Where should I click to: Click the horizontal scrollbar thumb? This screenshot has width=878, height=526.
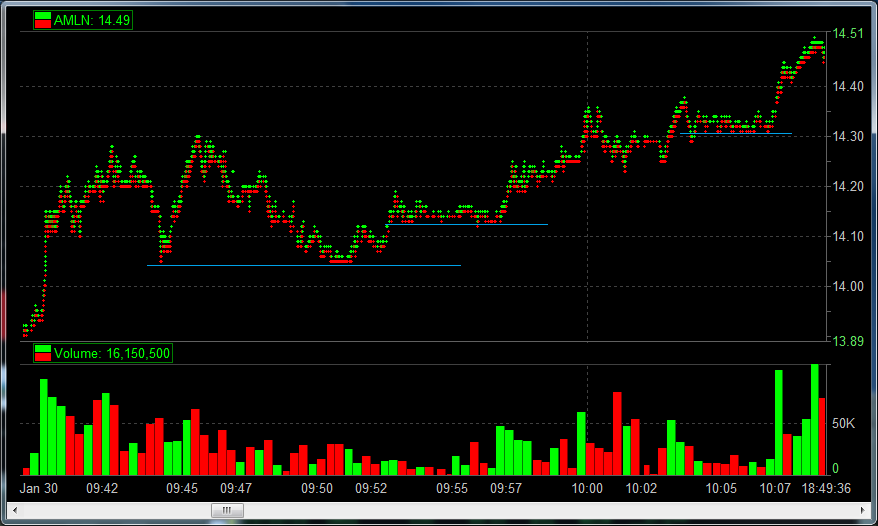point(227,510)
